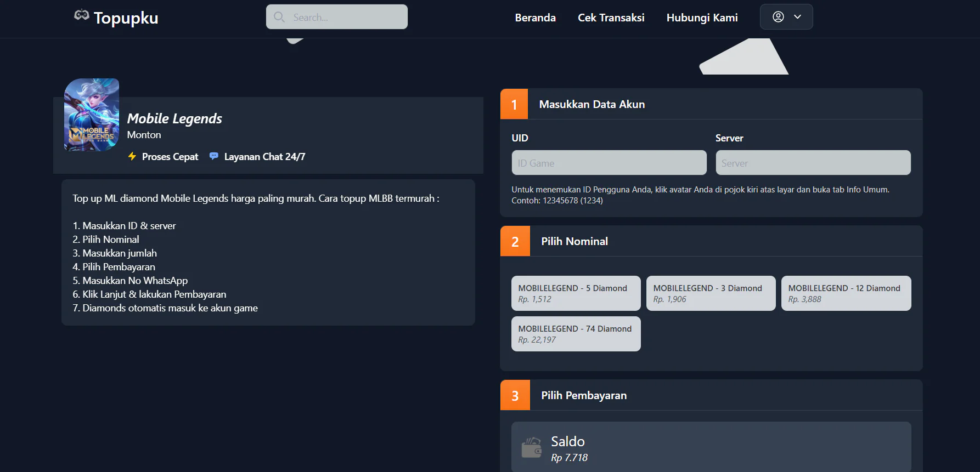Choose Saldo Rp 7.718 payment method
Image resolution: width=980 pixels, height=472 pixels.
click(711, 447)
